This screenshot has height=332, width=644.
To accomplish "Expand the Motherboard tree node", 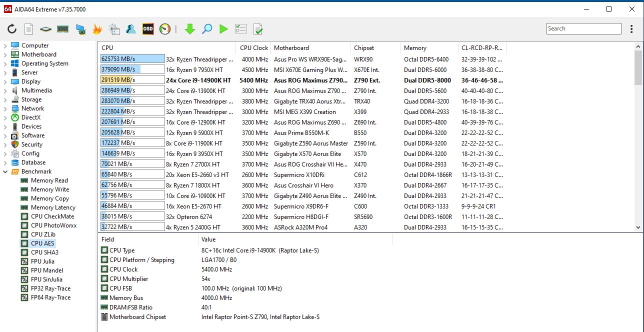I will pyautogui.click(x=5, y=54).
